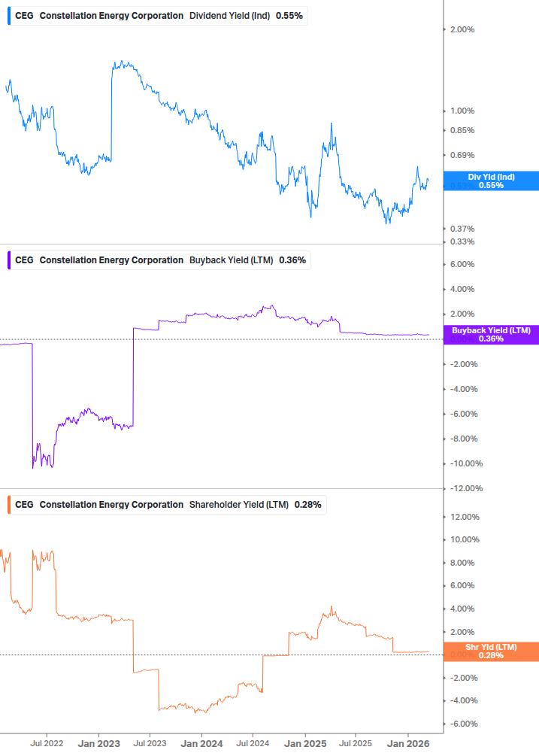
Task: Click the 12.00% shareholder yield axis label
Action: pos(465,518)
